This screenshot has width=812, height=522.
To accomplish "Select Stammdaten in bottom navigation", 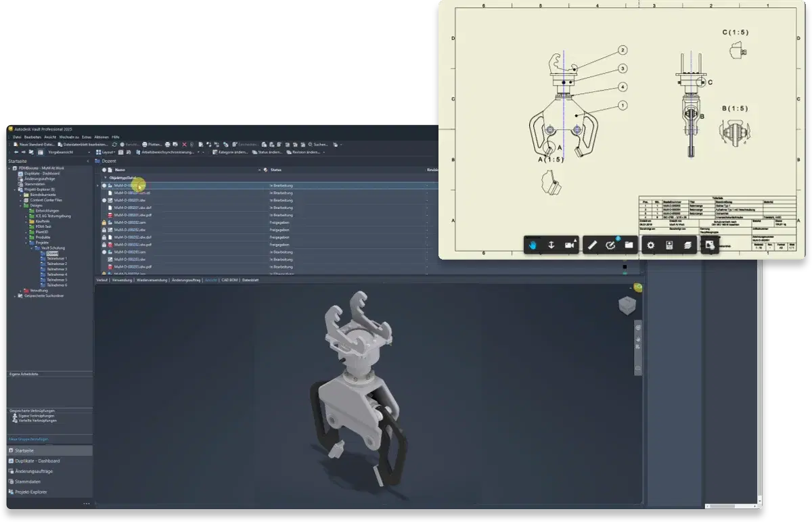I will tap(49, 481).
